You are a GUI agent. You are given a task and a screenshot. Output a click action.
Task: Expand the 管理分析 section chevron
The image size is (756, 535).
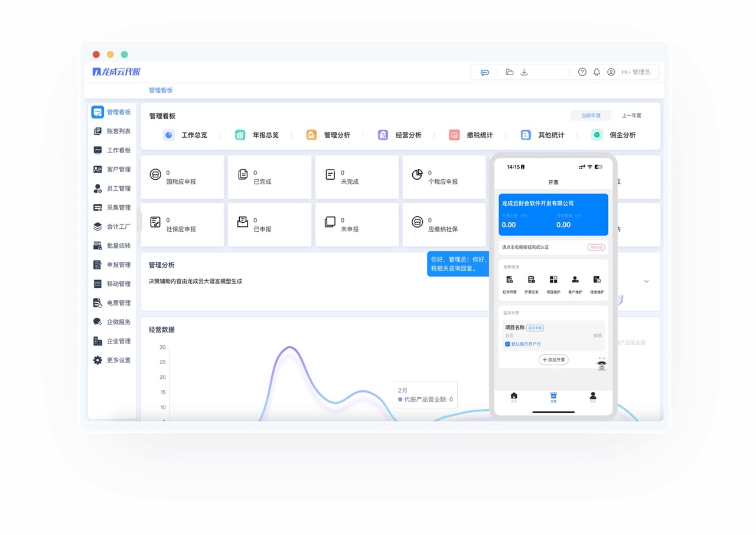646,281
